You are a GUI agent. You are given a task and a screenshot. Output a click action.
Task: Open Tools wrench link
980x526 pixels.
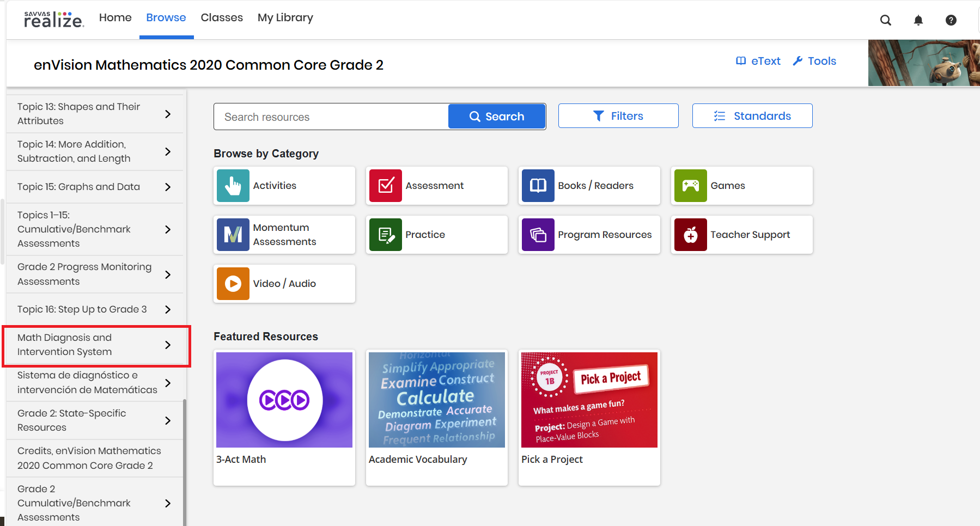[814, 61]
